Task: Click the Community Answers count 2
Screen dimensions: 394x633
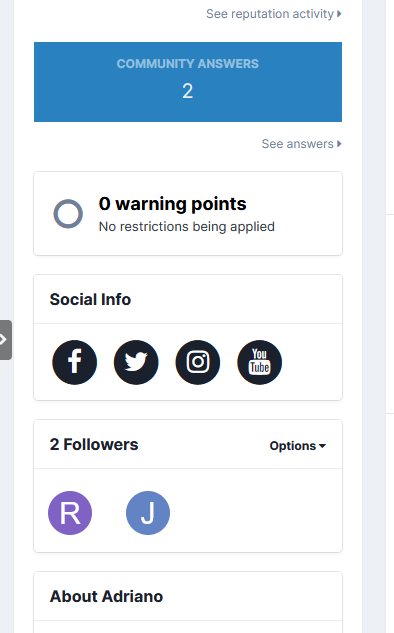Action: tap(188, 91)
